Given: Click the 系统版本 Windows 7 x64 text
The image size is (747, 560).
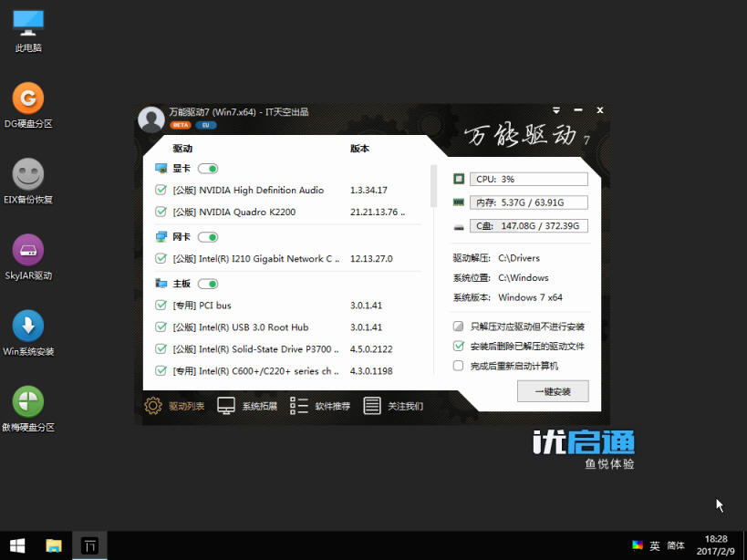Looking at the screenshot, I should (530, 297).
